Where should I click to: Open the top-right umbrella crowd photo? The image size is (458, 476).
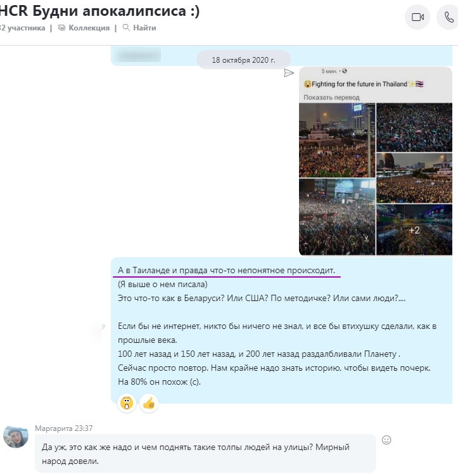pos(414,127)
